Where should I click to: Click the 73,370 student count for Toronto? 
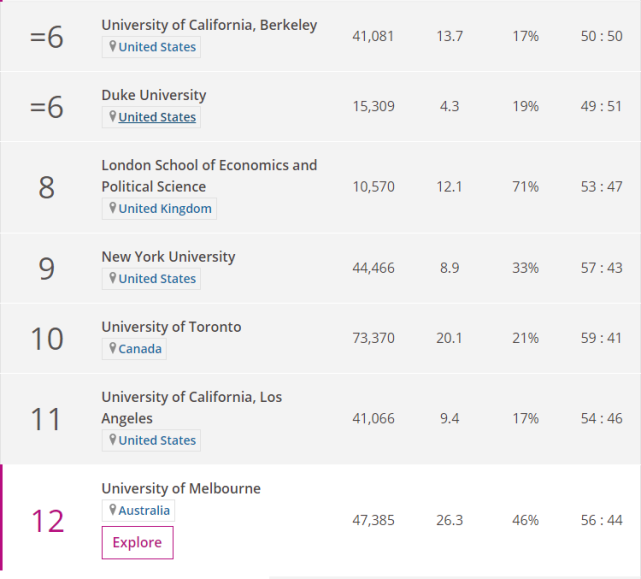373,338
